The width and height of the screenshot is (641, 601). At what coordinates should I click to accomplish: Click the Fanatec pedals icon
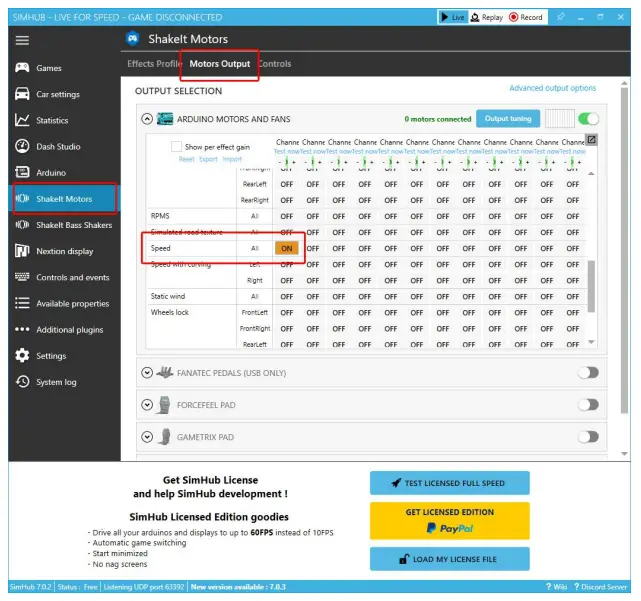(x=164, y=372)
